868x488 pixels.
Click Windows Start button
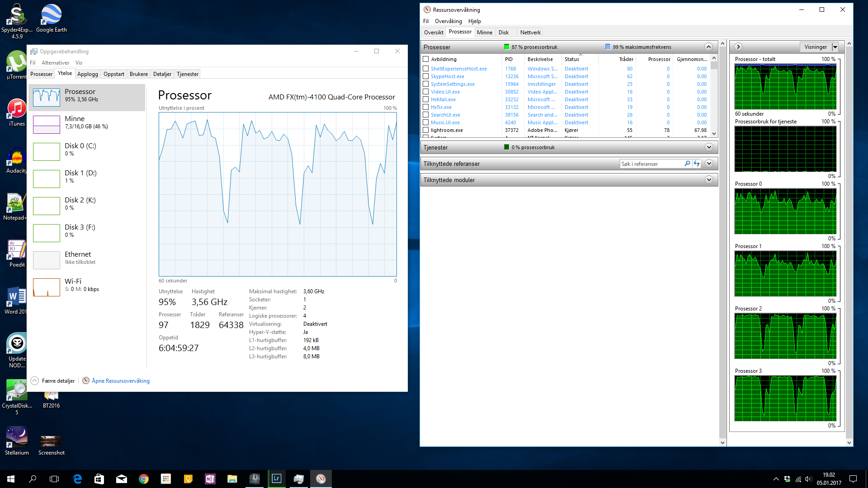point(11,479)
